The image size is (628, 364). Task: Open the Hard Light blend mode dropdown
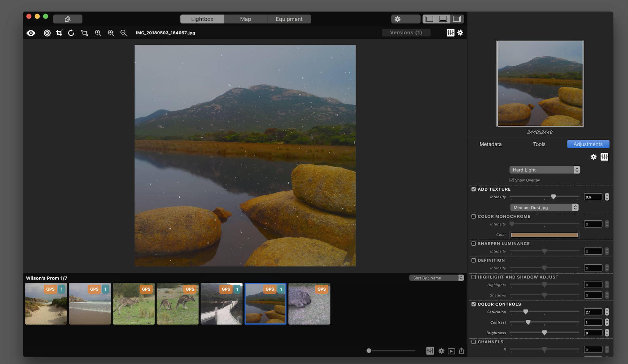tap(544, 170)
